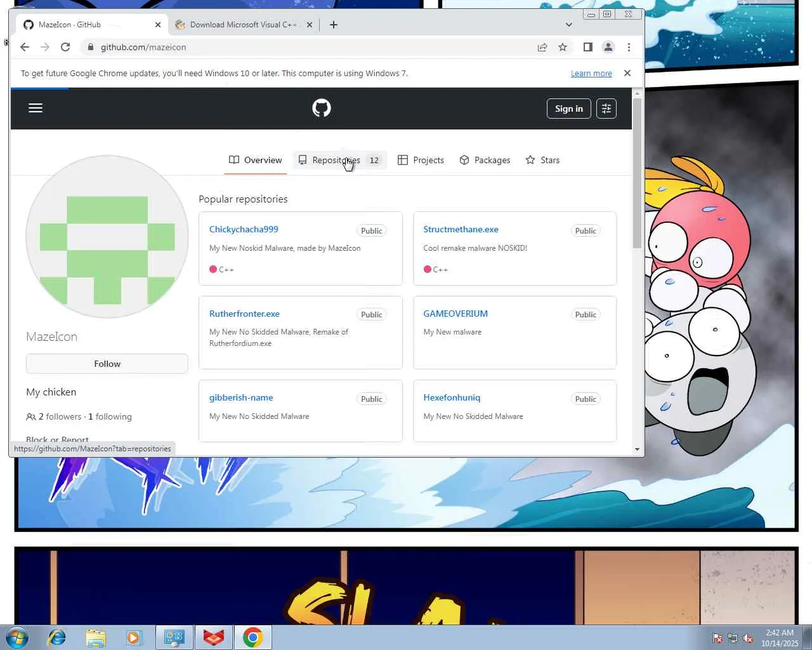Viewport: 812px width, 650px height.
Task: Open the Chickychacha999 repository
Action: coord(244,229)
